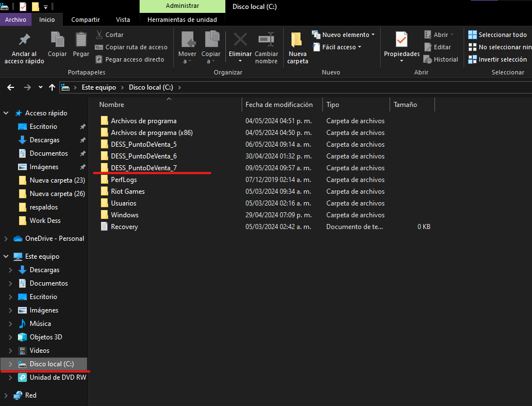This screenshot has width=532, height=406.
Task: Switch to the Vista tab
Action: 123,20
